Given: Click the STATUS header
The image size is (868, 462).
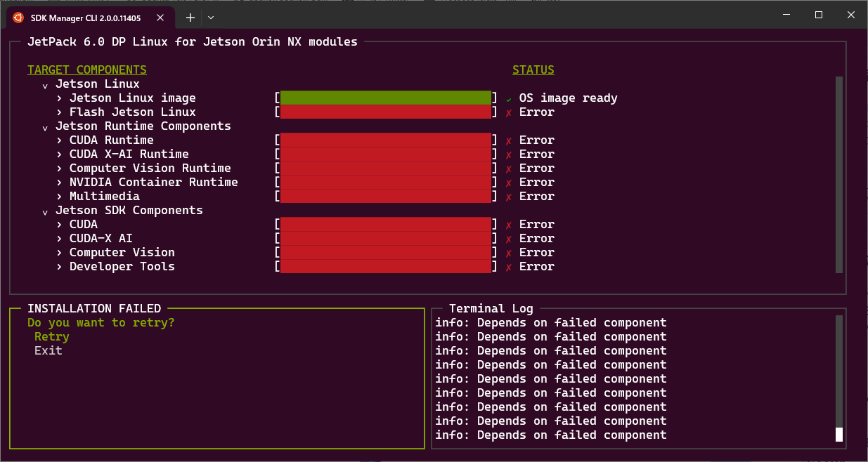Looking at the screenshot, I should 533,70.
